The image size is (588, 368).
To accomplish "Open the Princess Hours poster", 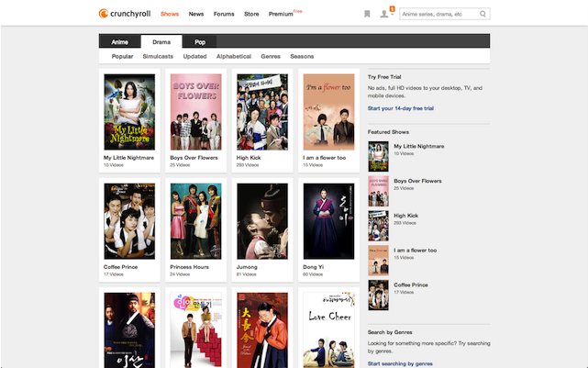I will tap(195, 221).
